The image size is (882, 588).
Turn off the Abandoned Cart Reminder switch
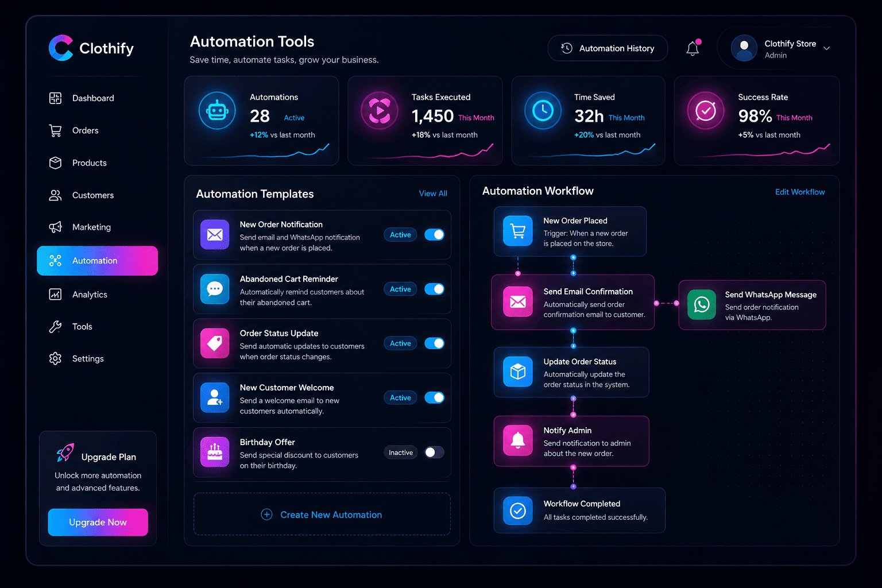[434, 289]
